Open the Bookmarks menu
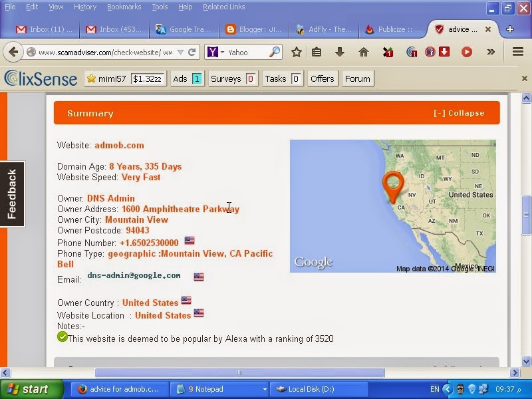Screen dimensions: 532x399 click(x=124, y=7)
